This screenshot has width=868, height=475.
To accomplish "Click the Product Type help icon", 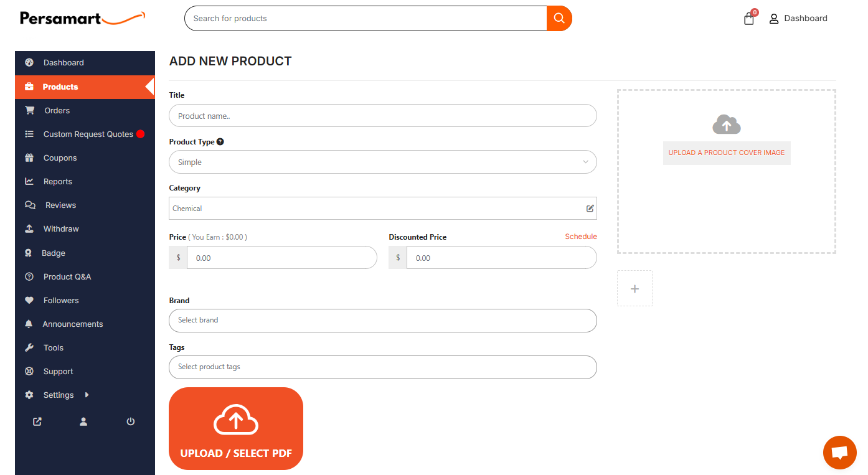I will (x=220, y=142).
